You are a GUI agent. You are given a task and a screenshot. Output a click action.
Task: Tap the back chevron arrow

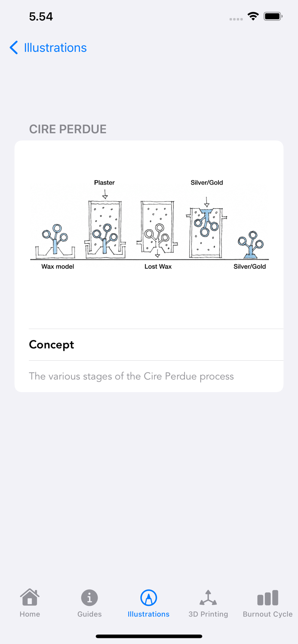click(x=13, y=48)
